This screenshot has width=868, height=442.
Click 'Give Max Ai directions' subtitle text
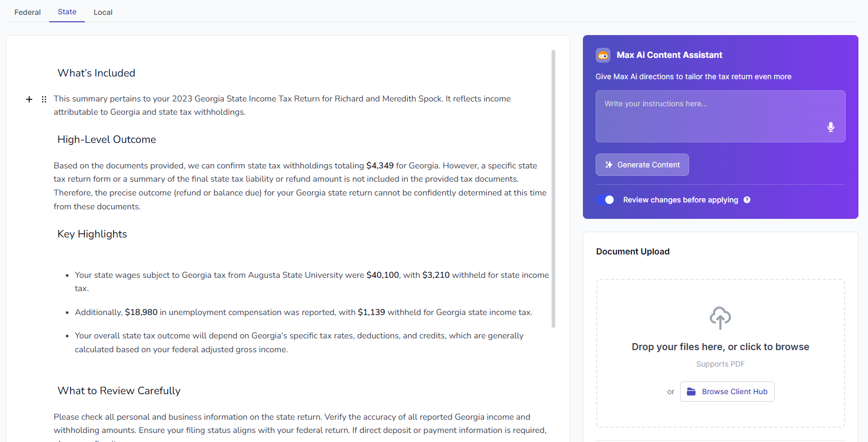(693, 76)
